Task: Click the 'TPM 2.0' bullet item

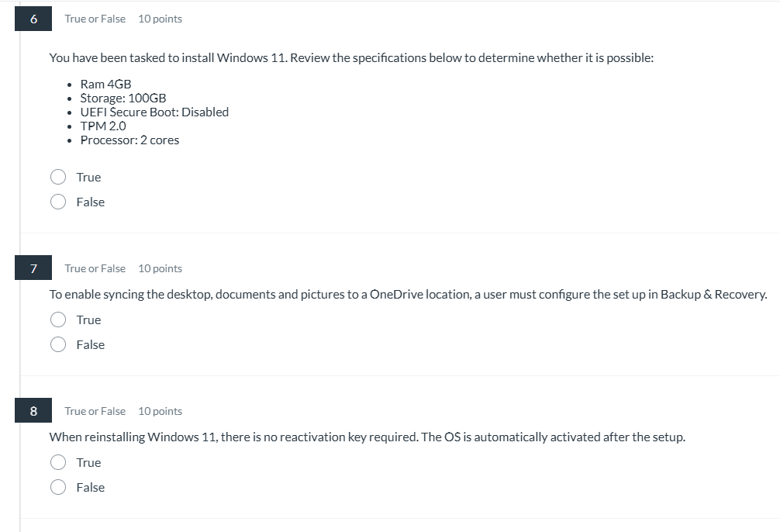Action: point(103,126)
